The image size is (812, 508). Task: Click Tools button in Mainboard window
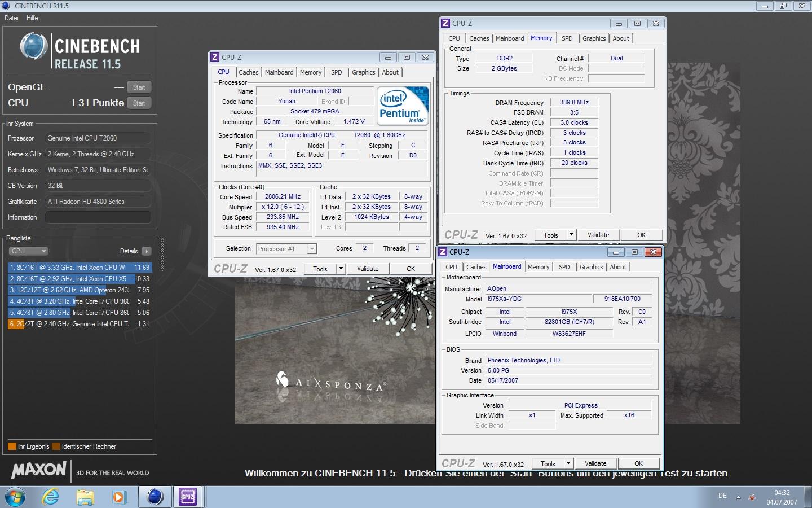548,463
